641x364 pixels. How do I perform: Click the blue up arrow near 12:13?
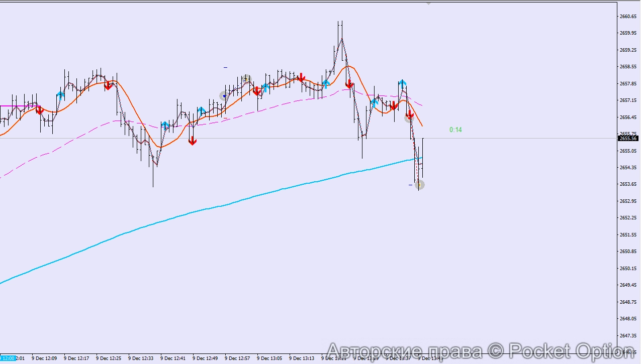61,95
